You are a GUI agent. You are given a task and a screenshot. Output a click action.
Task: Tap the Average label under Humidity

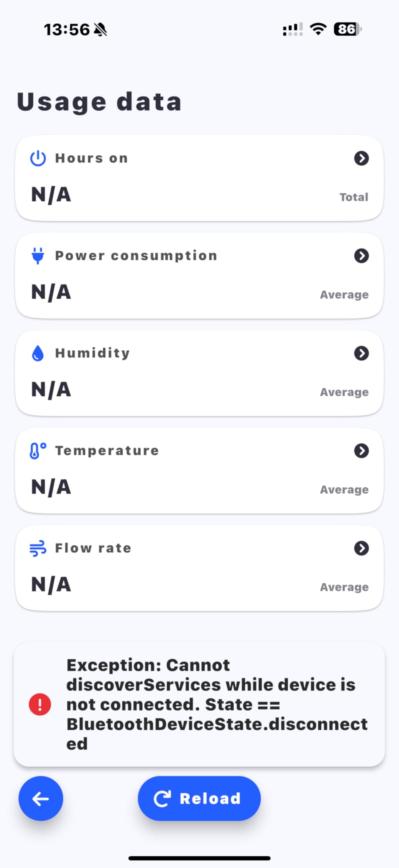coord(344,392)
